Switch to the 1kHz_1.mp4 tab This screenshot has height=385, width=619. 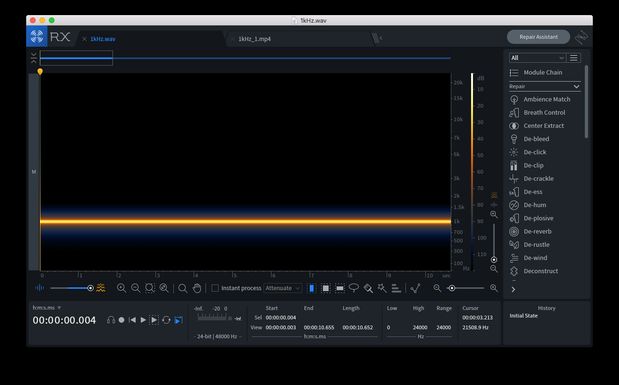coord(255,39)
